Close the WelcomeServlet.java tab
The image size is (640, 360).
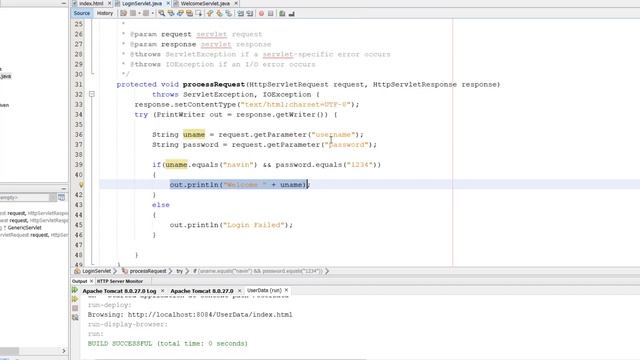pyautogui.click(x=236, y=3)
